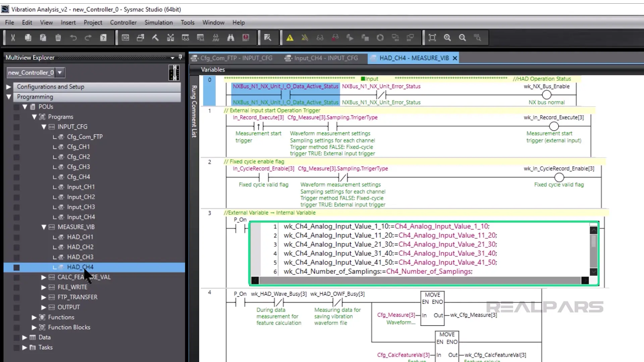
Task: Open the new_Controller_0 dropdown
Action: [x=60, y=72]
